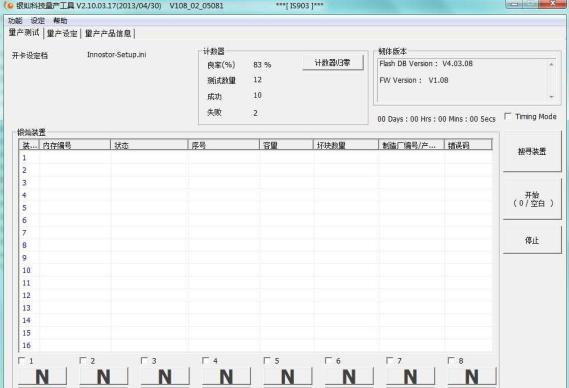This screenshot has width=569, height=388.
Task: Click the 内存编号 column header
Action: tap(74, 145)
